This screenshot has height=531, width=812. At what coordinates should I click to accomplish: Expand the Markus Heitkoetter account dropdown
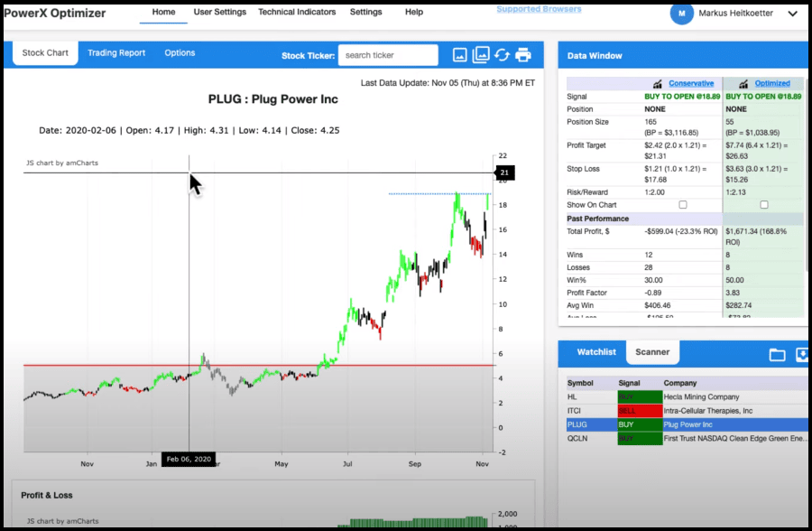pos(792,14)
